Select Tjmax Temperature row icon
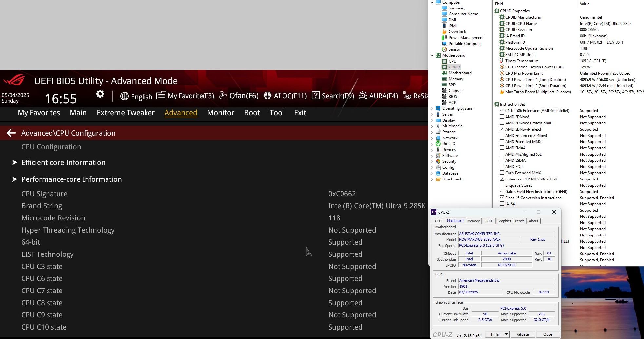The width and height of the screenshot is (644, 339). pyautogui.click(x=502, y=61)
